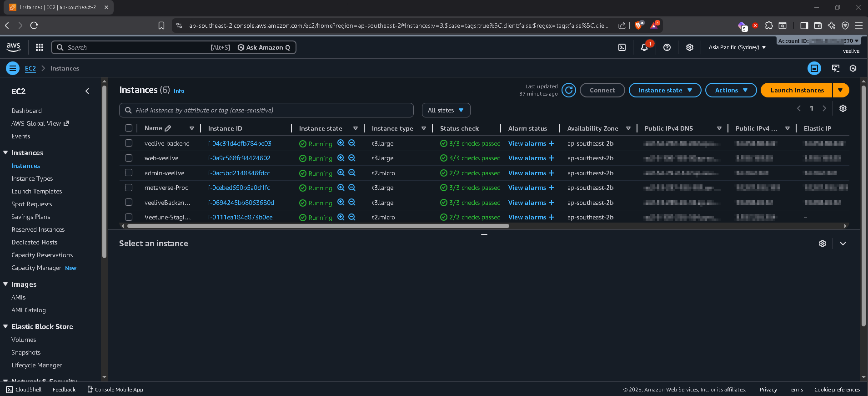The width and height of the screenshot is (868, 396).
Task: Collapse the EC2 sidebar with arrow
Action: pyautogui.click(x=87, y=91)
